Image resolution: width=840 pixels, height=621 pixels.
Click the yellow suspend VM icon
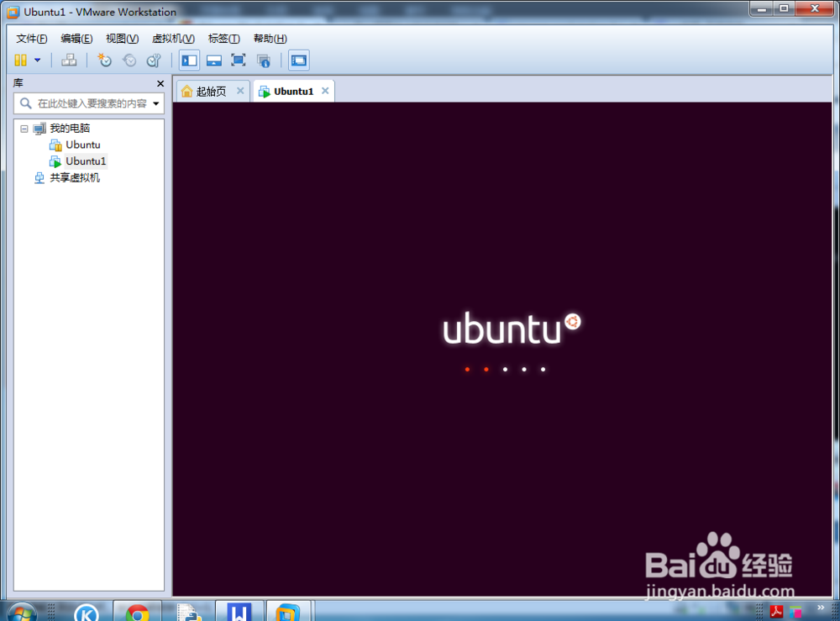click(20, 60)
